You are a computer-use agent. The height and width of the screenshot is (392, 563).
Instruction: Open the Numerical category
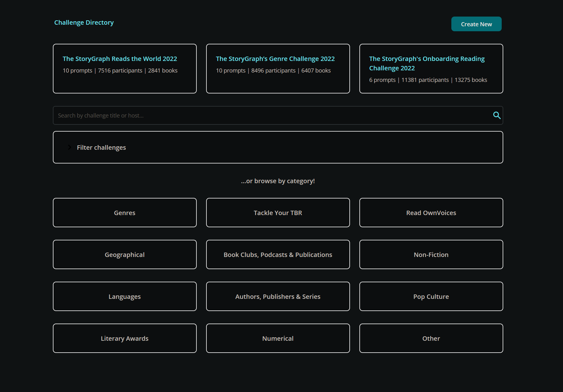[278, 338]
